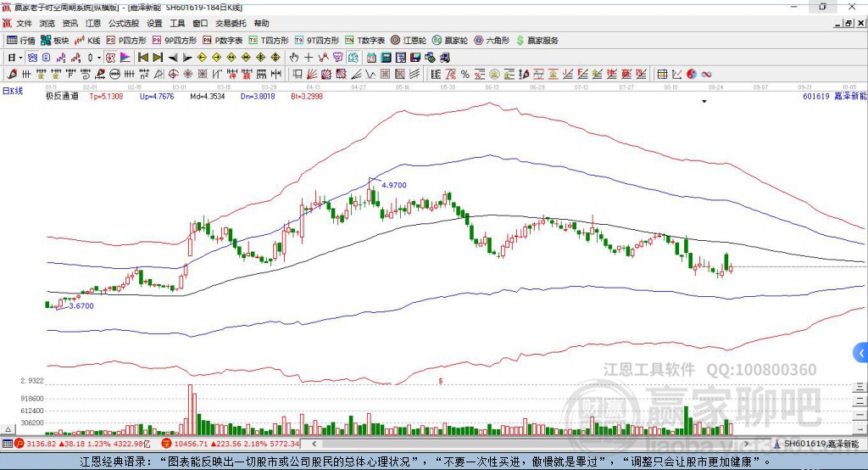Click the grid table icon
868x470 pixels.
tap(662, 74)
